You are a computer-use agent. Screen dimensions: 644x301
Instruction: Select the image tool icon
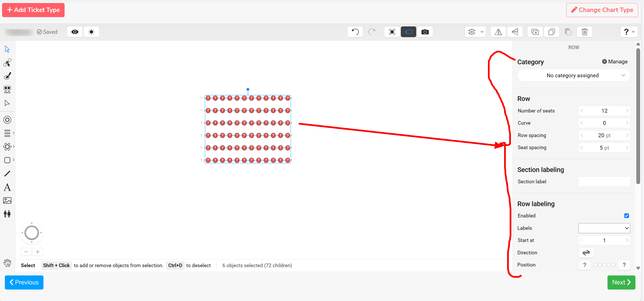pyautogui.click(x=7, y=200)
